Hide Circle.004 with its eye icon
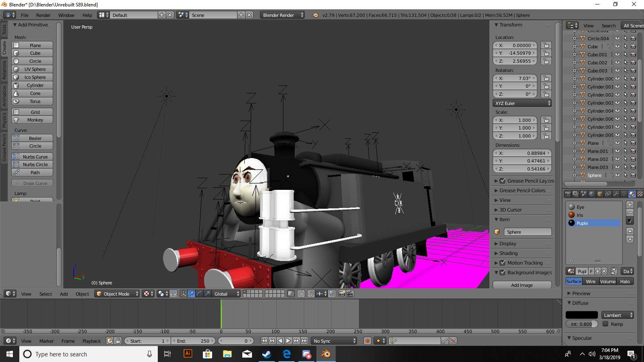Viewport: 644px width, 362px height. click(x=617, y=38)
